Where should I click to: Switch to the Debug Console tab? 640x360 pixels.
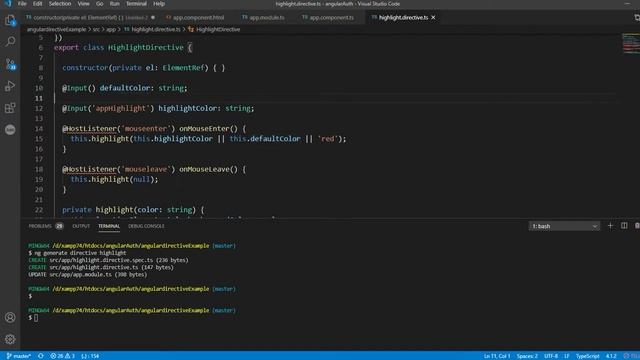tap(146, 226)
